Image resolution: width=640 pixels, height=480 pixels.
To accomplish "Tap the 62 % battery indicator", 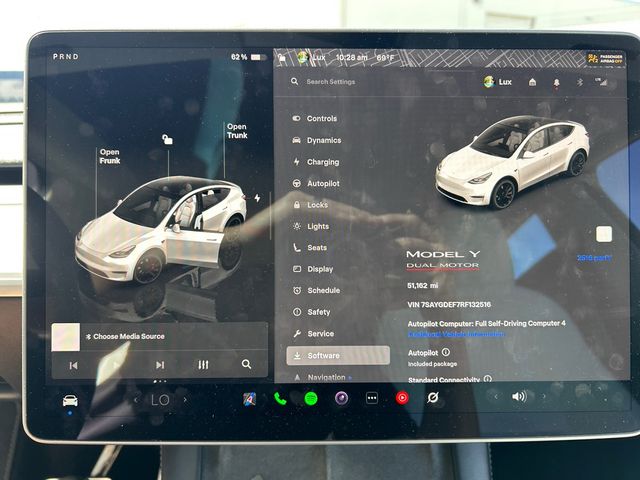I will (249, 57).
